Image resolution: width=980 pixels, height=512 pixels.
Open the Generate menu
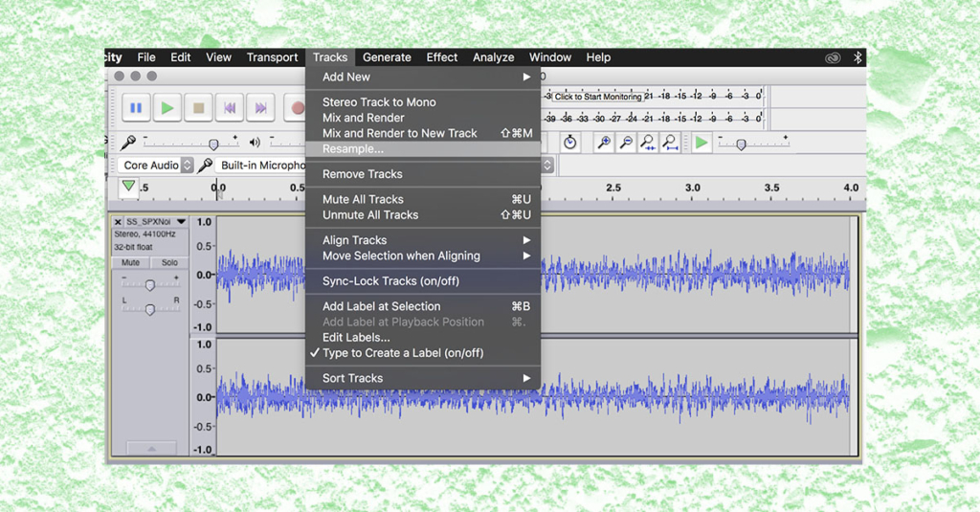point(387,57)
